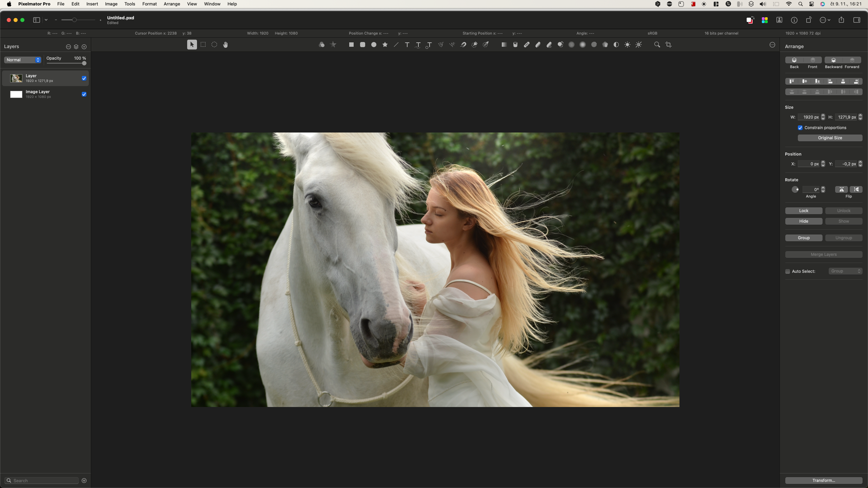Select the Arrange (arrow) tool
Viewport: 868px width, 488px height.
coord(192,45)
